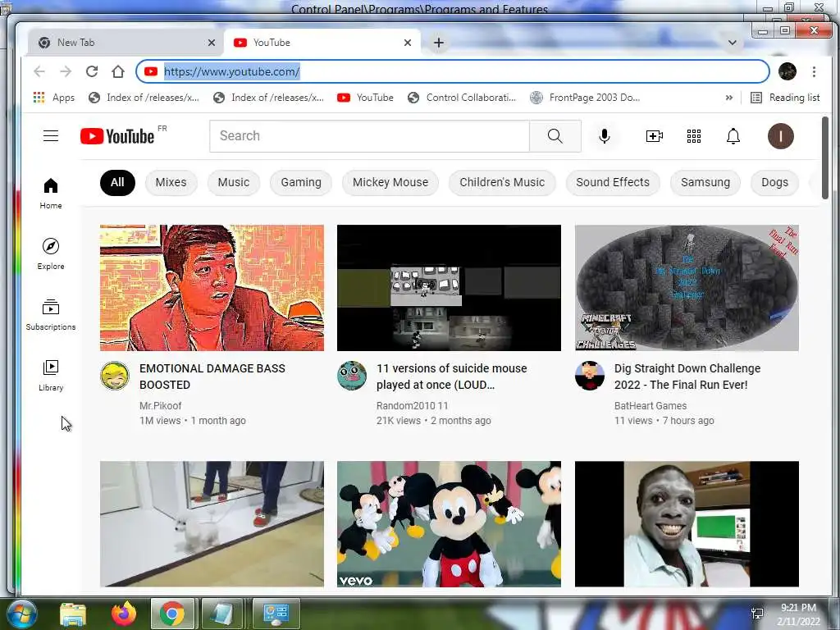Click the YouTube page scrollbar
This screenshot has height=630, width=840.
[x=825, y=157]
